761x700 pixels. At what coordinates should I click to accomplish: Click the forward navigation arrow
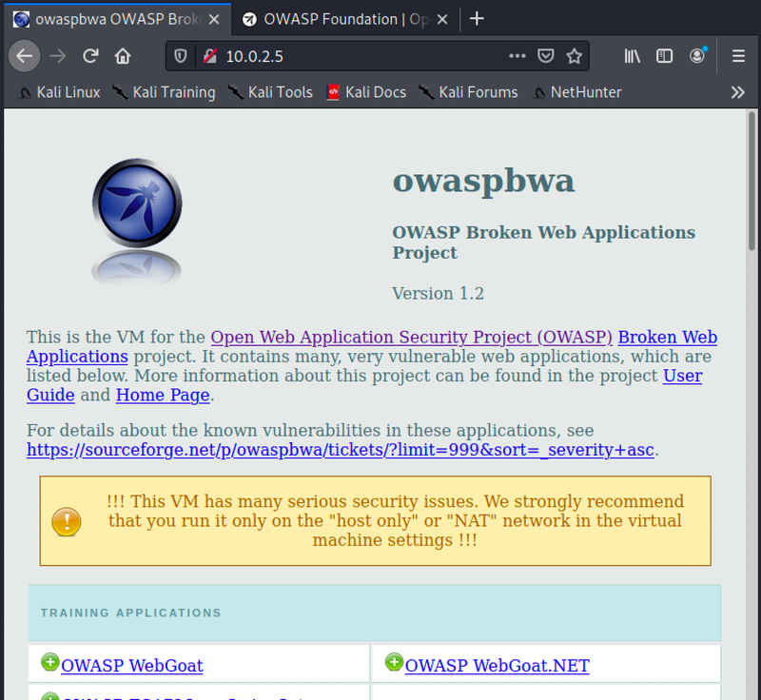(58, 56)
